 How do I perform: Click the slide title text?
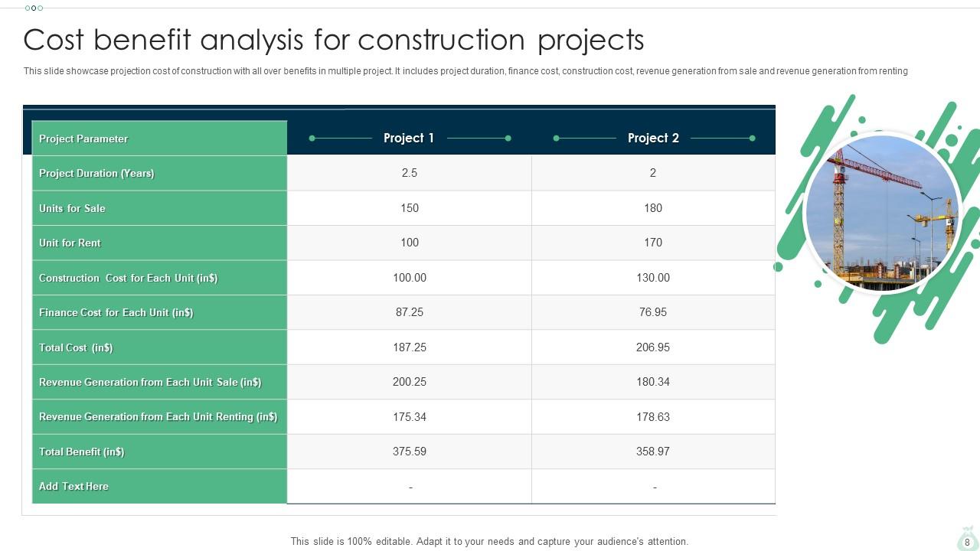pos(334,40)
